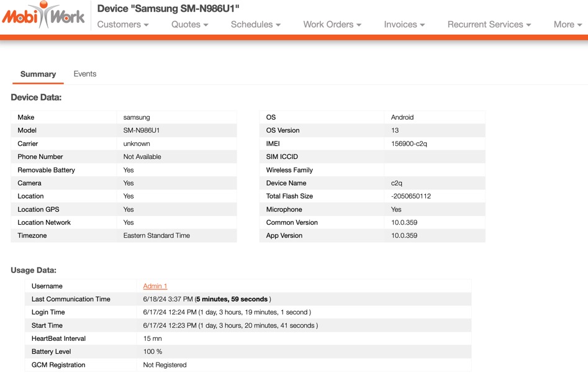
Task: Open the Schedules dropdown
Action: [x=255, y=25]
